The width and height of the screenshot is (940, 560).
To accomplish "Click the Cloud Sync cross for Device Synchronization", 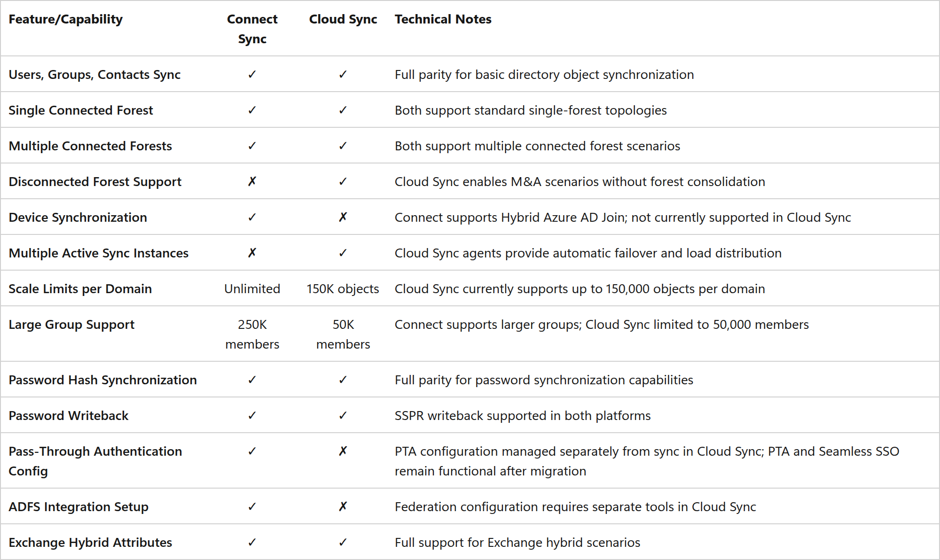I will pos(343,217).
